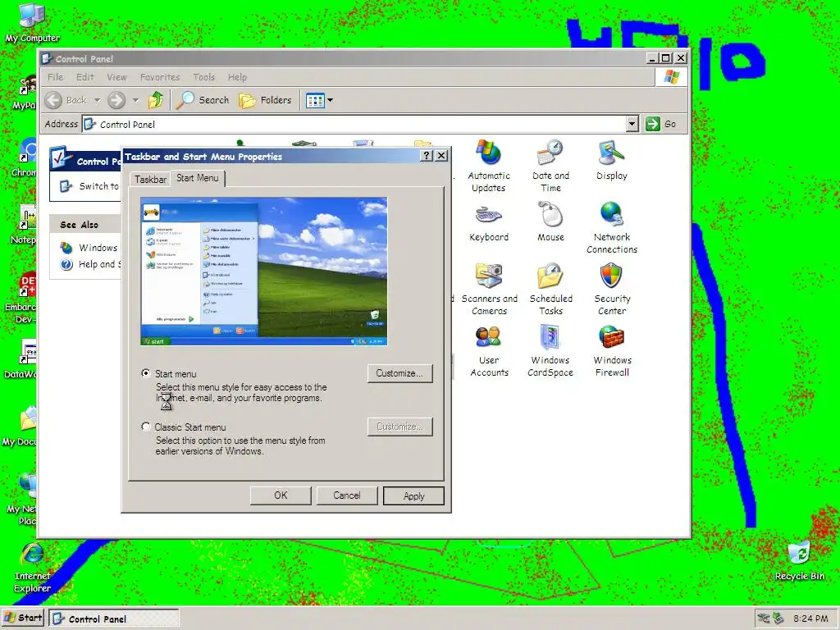Image resolution: width=840 pixels, height=630 pixels.
Task: Toggle the Folders pane button
Action: point(265,99)
